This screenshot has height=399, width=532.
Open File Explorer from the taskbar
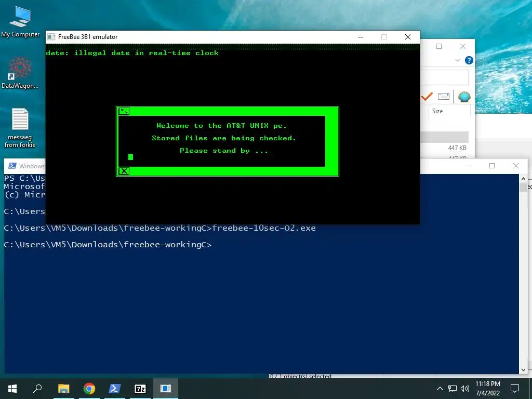click(63, 389)
